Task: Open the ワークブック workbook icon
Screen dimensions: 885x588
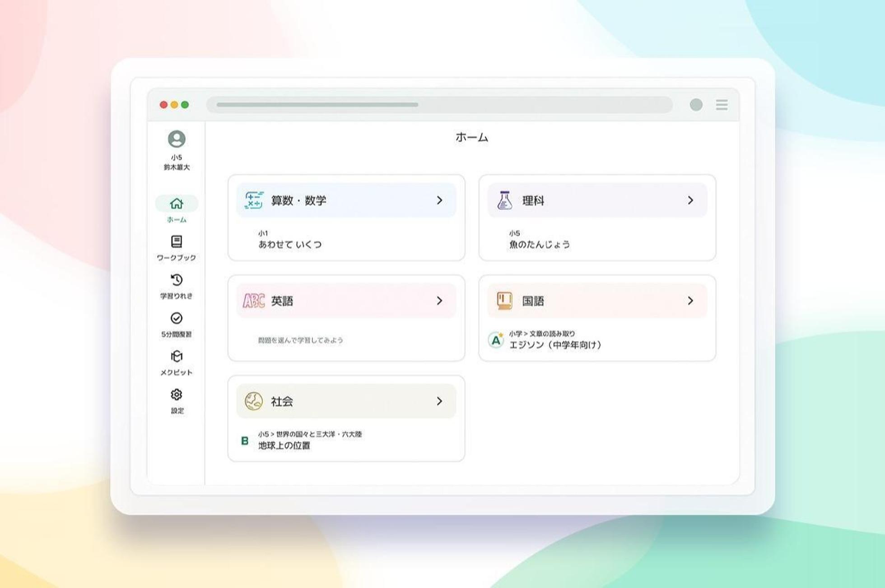Action: (177, 242)
